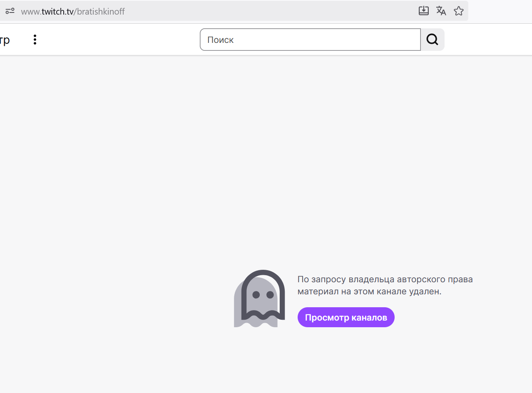Image resolution: width=532 pixels, height=393 pixels.
Task: Click the text 'По запросу владельца авторского права'
Action: coord(385,279)
